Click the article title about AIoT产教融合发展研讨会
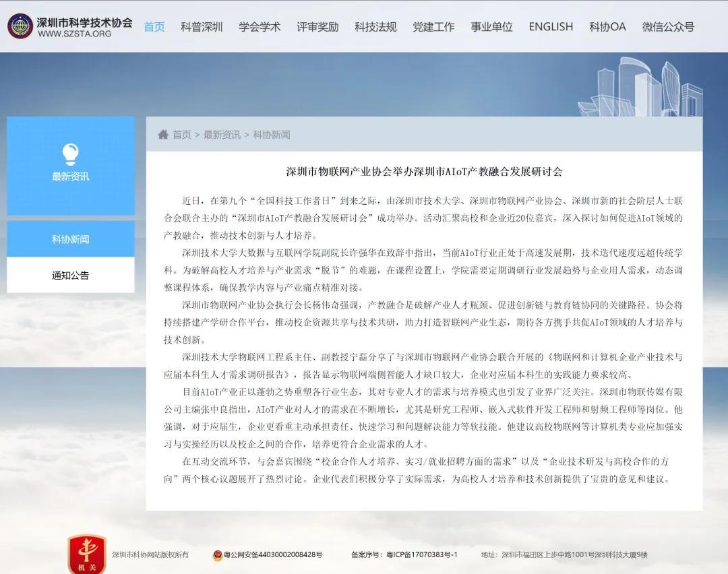 pos(425,172)
